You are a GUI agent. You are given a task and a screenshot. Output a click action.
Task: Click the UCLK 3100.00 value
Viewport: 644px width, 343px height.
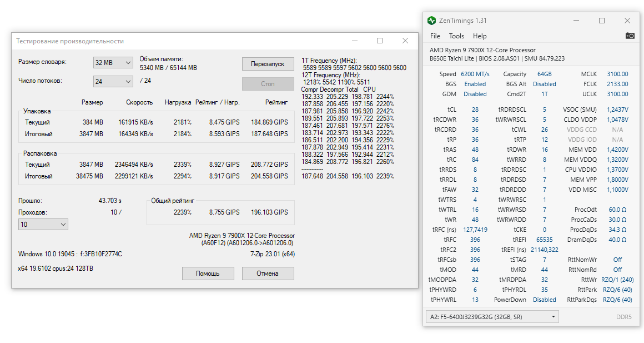point(617,94)
